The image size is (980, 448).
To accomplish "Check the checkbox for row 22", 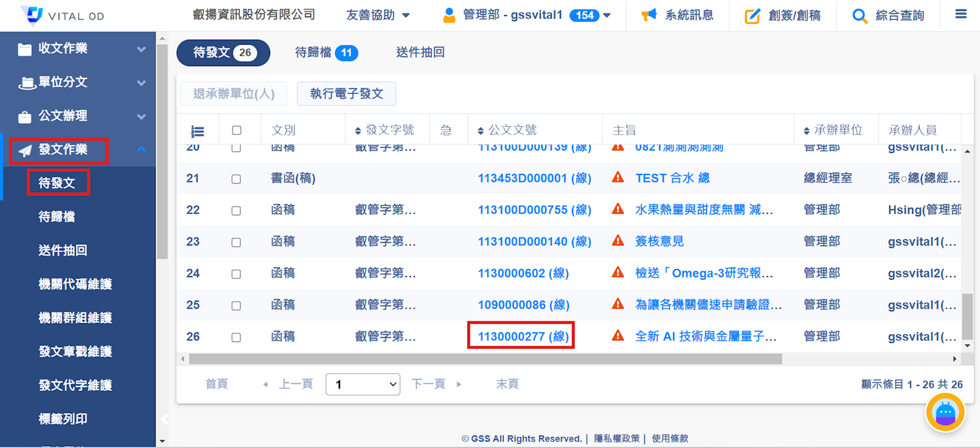I will (x=236, y=211).
